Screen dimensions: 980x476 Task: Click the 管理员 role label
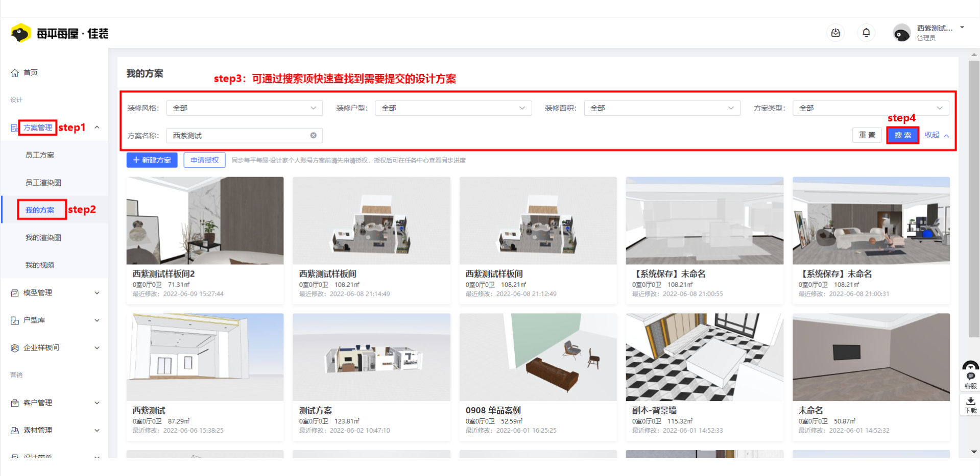(x=926, y=38)
